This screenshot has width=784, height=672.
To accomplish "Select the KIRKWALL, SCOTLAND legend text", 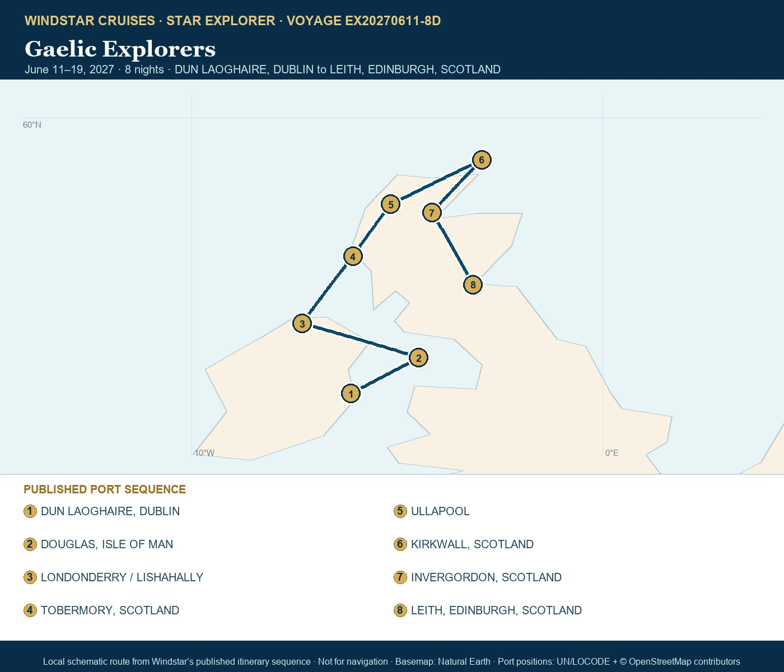I will click(x=472, y=544).
